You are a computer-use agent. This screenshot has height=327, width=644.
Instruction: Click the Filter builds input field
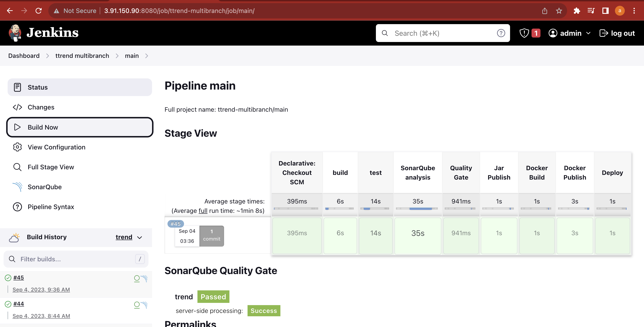(x=75, y=259)
